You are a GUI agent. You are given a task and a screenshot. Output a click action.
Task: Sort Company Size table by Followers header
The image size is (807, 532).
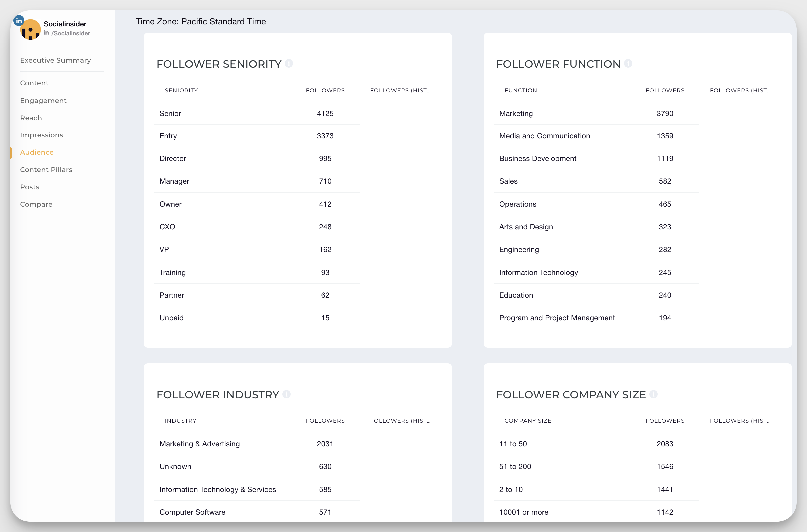(665, 421)
